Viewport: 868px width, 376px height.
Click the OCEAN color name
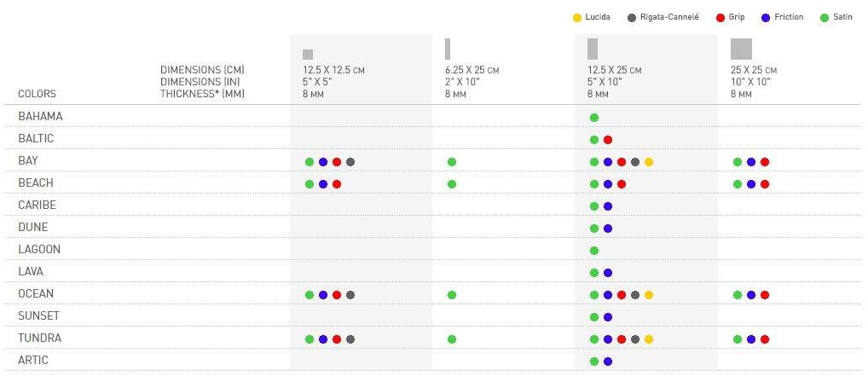[x=36, y=294]
